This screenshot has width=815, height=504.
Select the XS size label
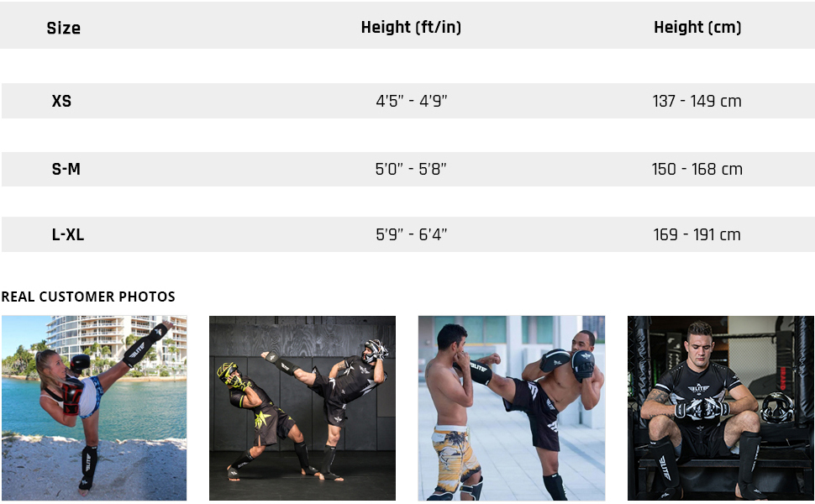tap(61, 101)
